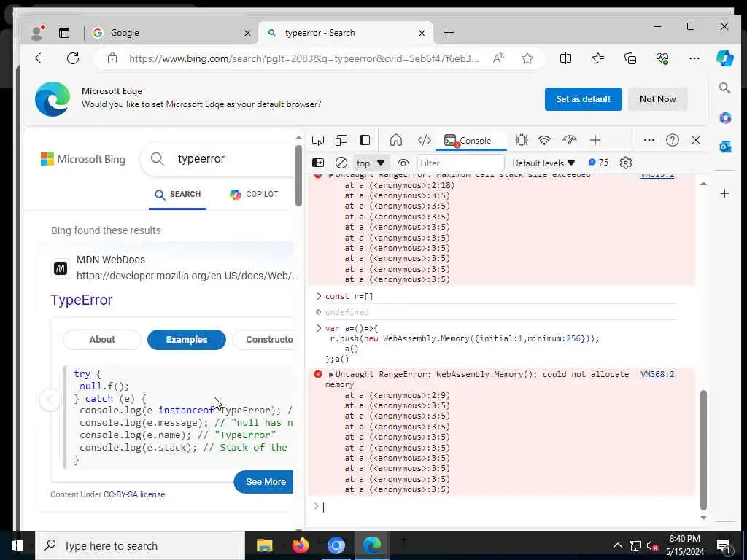Image resolution: width=747 pixels, height=560 pixels.
Task: Toggle the console sidebar
Action: [x=318, y=163]
